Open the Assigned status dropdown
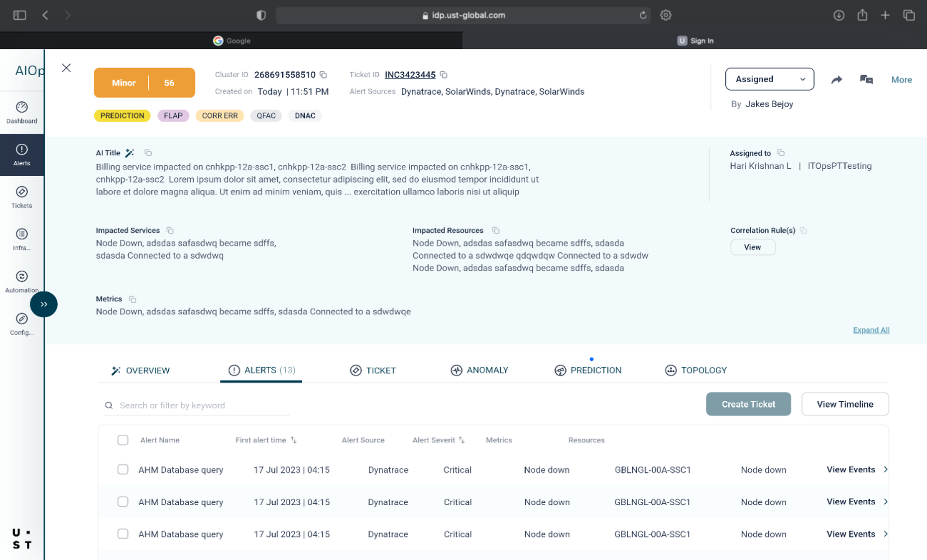Viewport: 927px width, 560px height. pyautogui.click(x=769, y=79)
